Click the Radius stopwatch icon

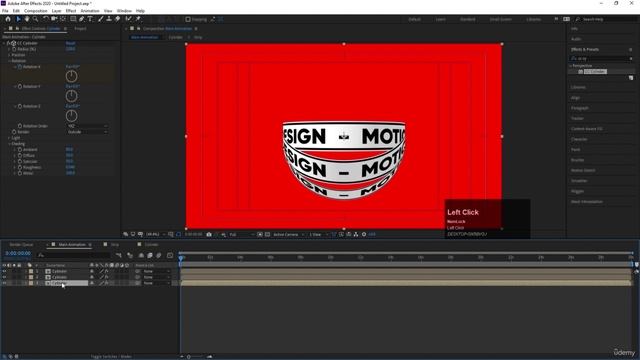[x=14, y=49]
